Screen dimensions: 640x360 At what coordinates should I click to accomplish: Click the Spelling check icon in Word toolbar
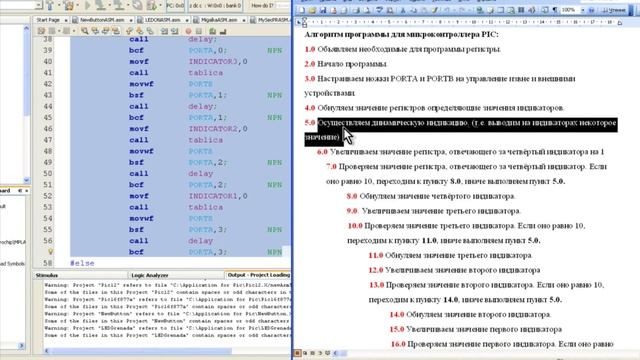(x=379, y=10)
